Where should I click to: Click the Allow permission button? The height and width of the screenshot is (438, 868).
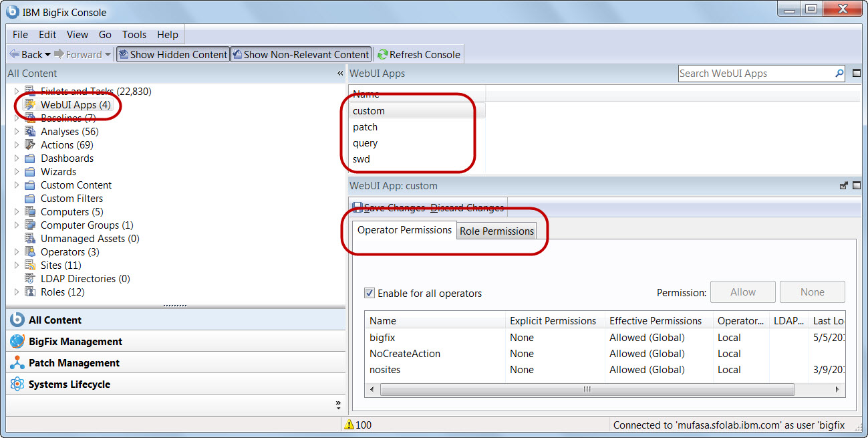pos(743,292)
